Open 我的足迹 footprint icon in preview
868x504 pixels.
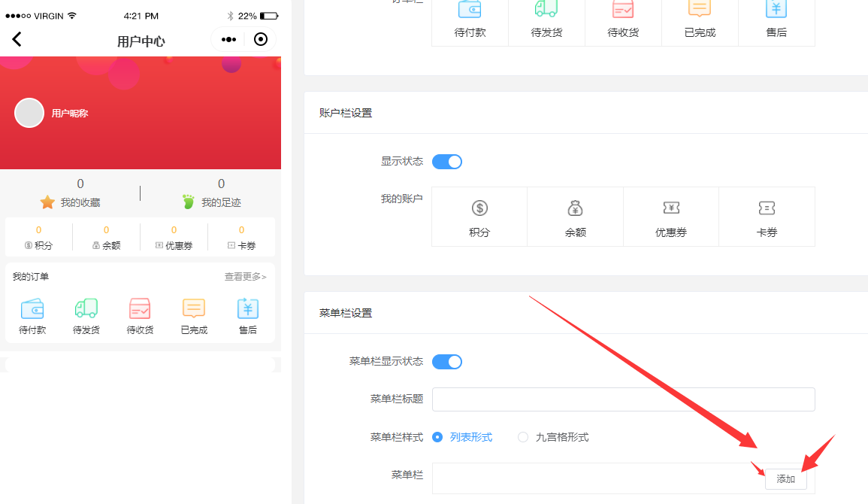(x=189, y=202)
